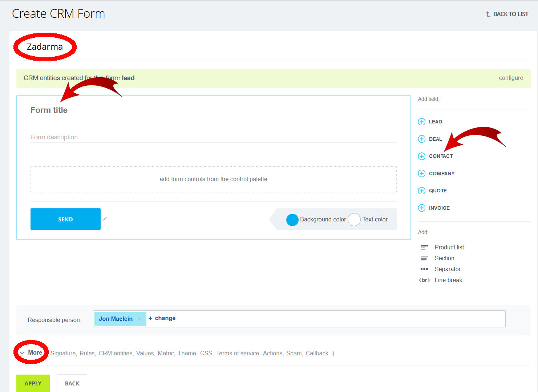Open the Rules settings
This screenshot has height=392, width=538.
point(87,353)
